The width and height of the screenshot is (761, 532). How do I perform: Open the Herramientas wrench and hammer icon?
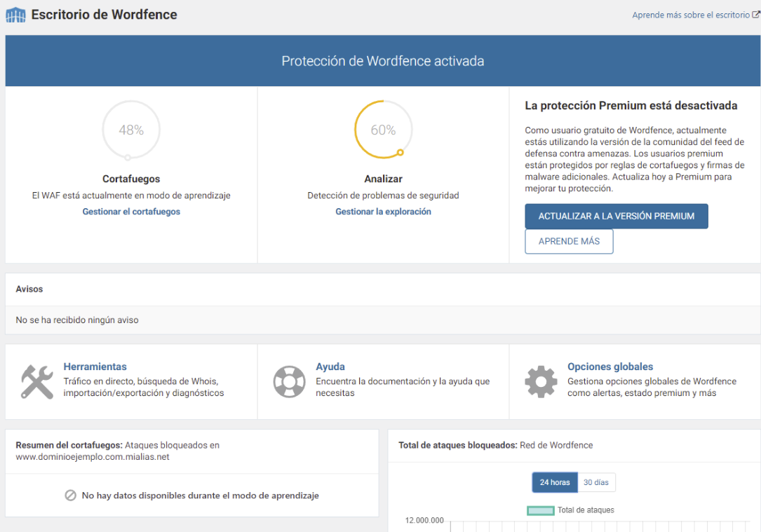37,382
